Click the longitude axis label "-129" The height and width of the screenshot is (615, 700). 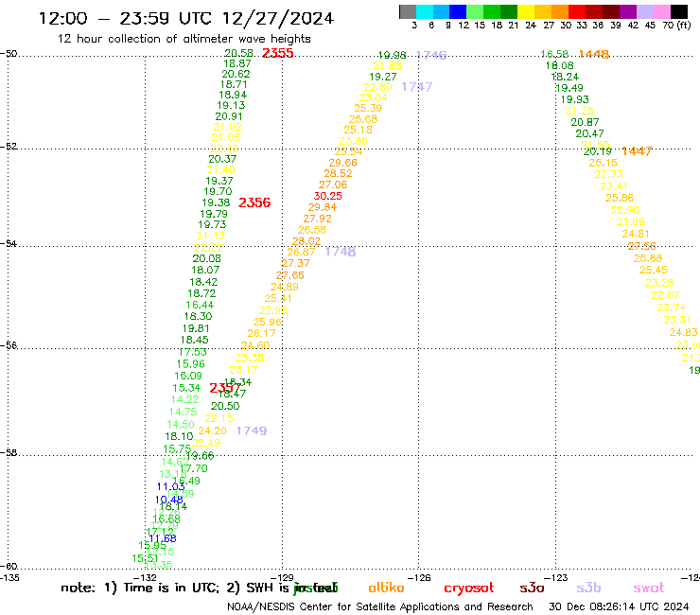282,577
